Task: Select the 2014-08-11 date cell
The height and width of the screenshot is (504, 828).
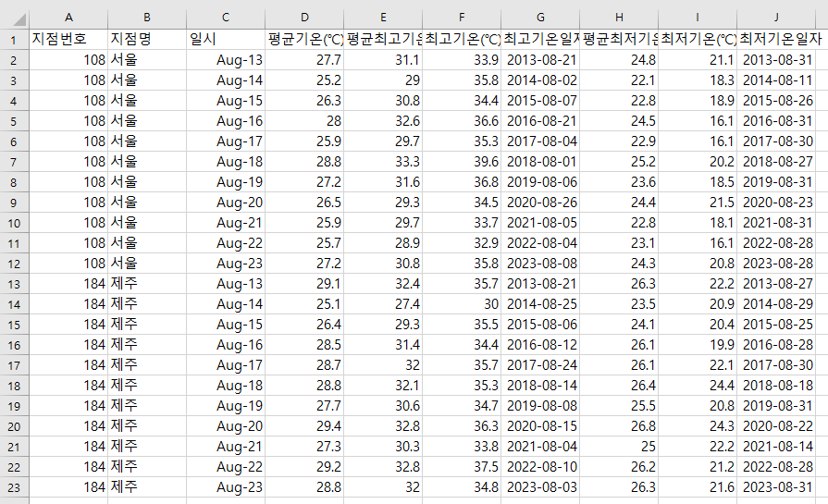Action: (776, 80)
